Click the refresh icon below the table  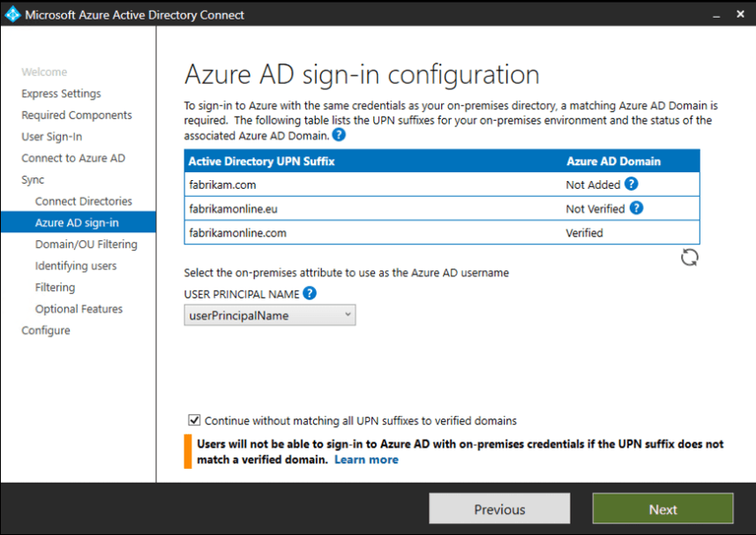pos(689,257)
